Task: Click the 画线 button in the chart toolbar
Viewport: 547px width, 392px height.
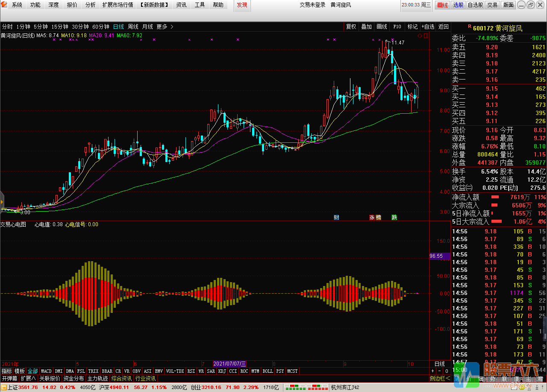Action: [382, 27]
